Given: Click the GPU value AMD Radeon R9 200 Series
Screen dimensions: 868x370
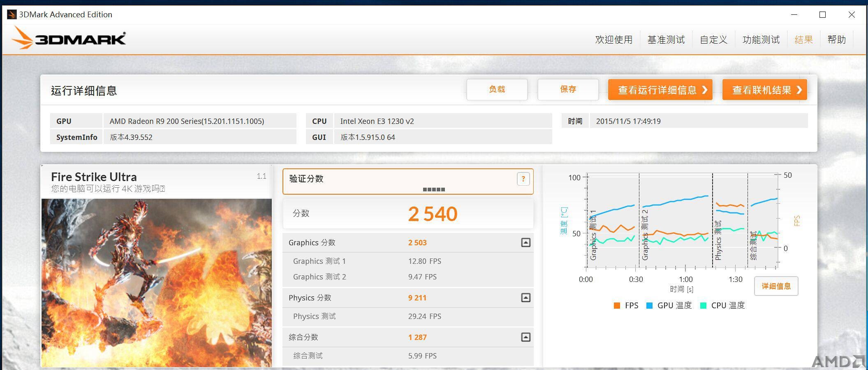Looking at the screenshot, I should tap(187, 121).
